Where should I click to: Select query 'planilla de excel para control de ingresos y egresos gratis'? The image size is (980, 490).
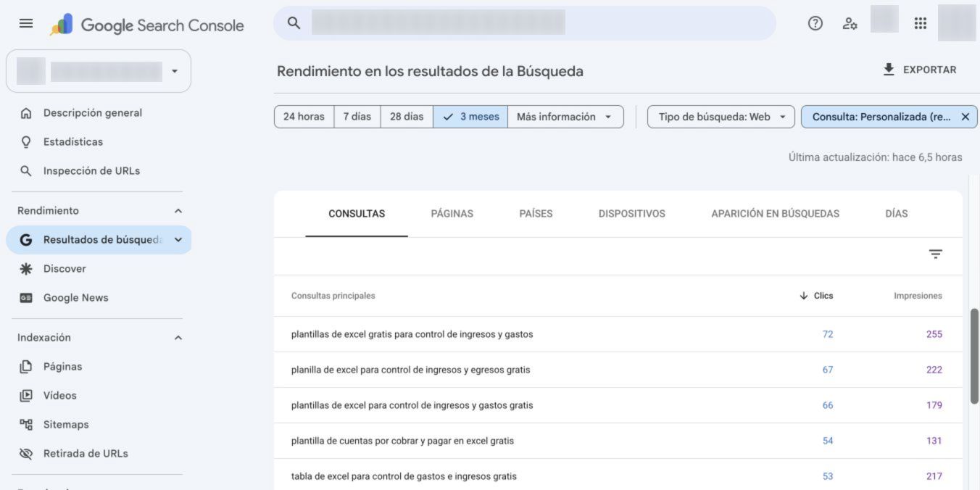[x=410, y=370]
